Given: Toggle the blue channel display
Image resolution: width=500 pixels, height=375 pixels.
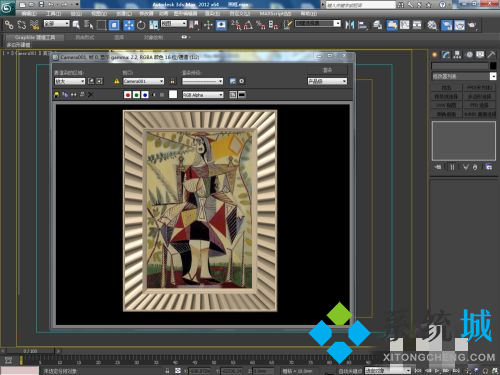Looking at the screenshot, I should coord(145,95).
